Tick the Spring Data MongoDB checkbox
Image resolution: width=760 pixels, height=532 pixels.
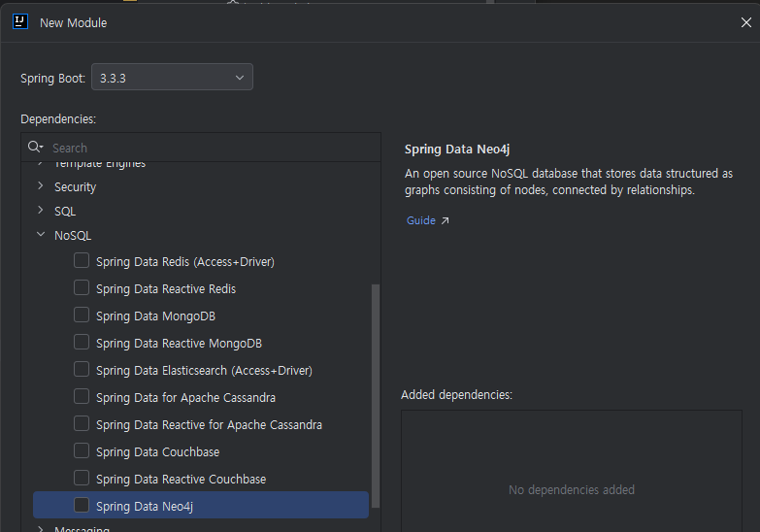click(82, 315)
